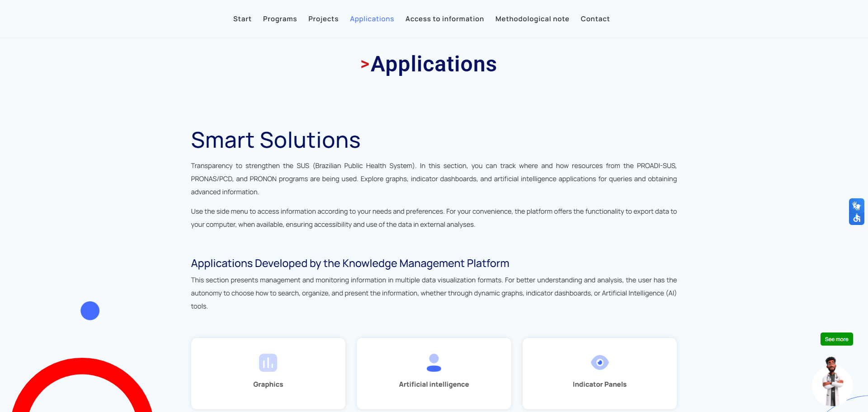This screenshot has height=412, width=868.
Task: Click the Smart Solutions heading
Action: 275,140
